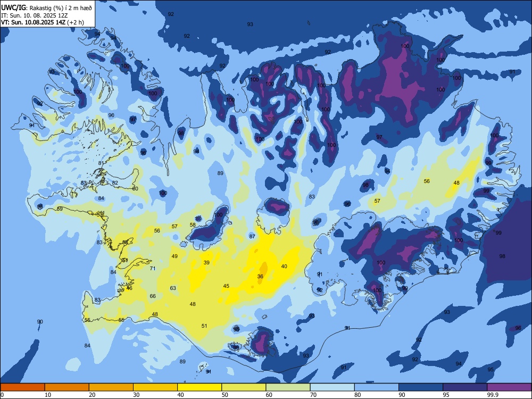
Task: Click the 10–20% orange legend swatch
Action: [x=67, y=387]
